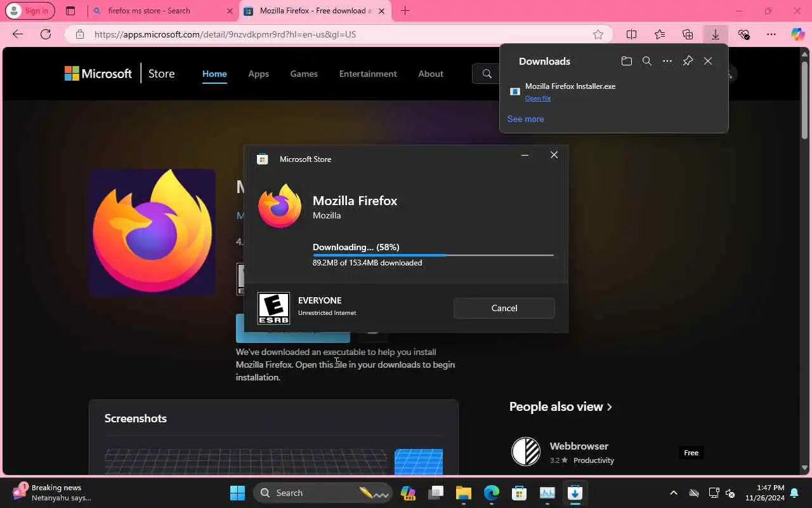Viewport: 812px width, 508px height.
Task: Search downloads in Downloads panel
Action: point(647,61)
